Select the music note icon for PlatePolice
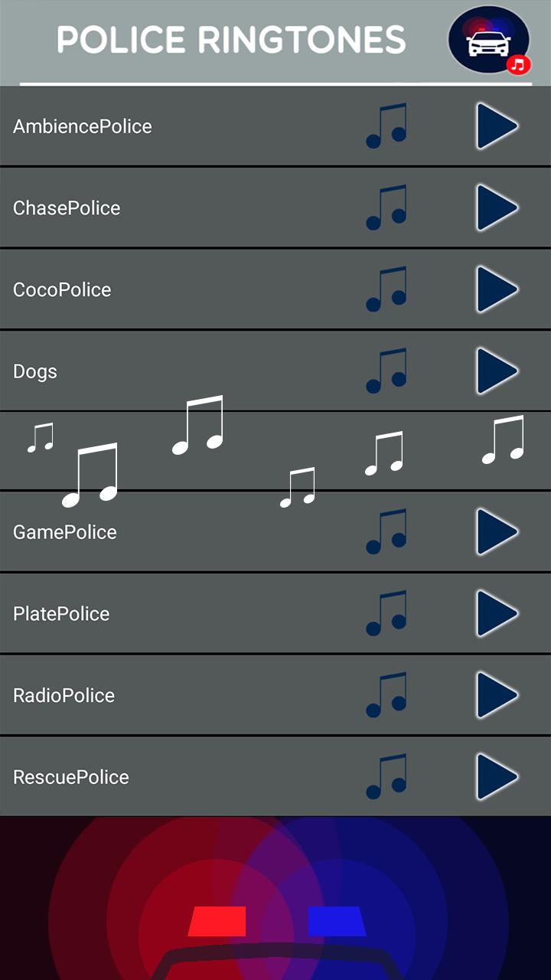Image resolution: width=551 pixels, height=980 pixels. pyautogui.click(x=386, y=613)
